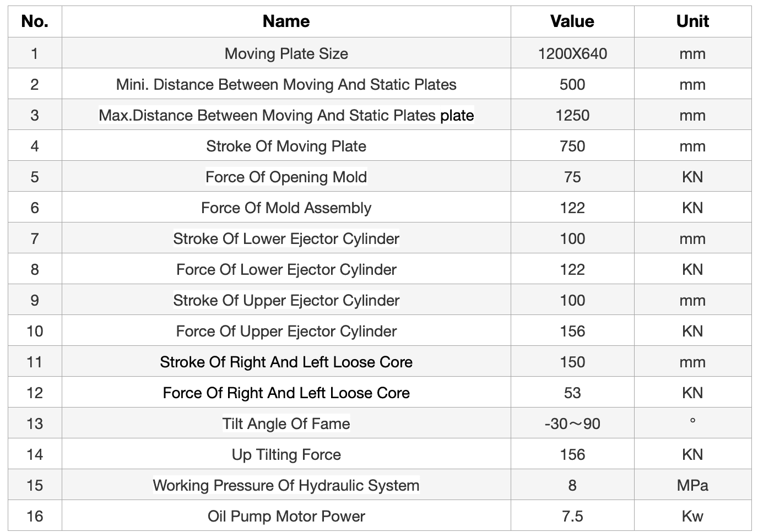Click Force Of Mold Assembly name

click(x=286, y=208)
